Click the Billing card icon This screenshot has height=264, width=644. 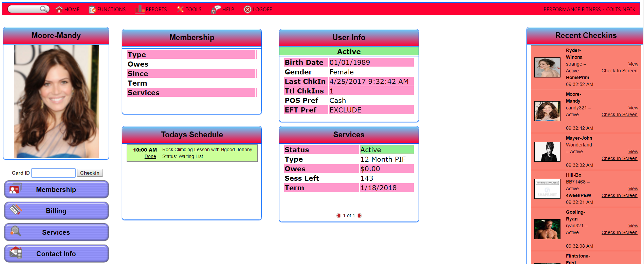coord(15,210)
